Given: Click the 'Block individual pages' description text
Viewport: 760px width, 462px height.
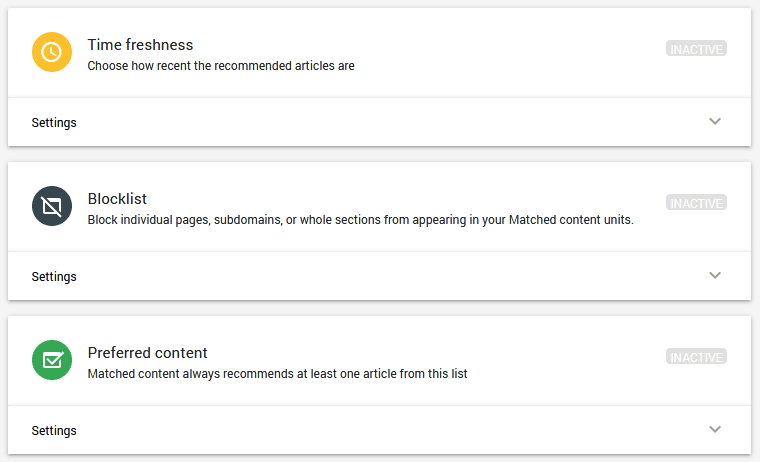Looking at the screenshot, I should (360, 220).
